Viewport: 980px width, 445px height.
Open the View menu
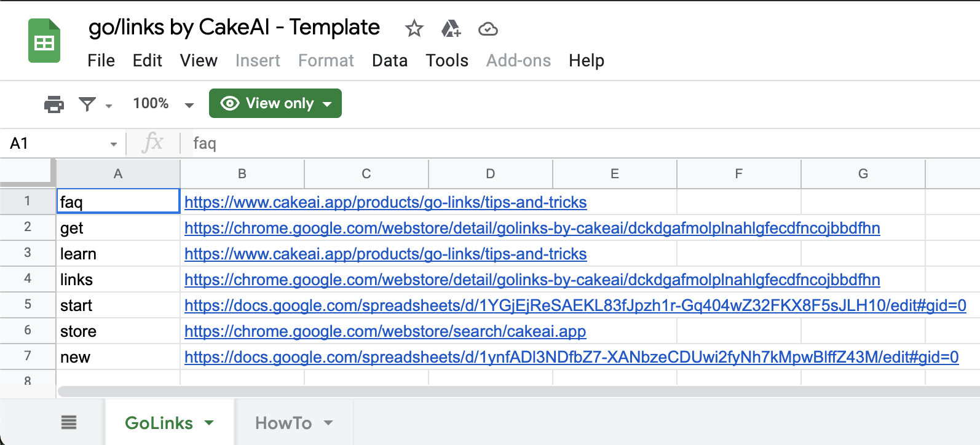click(199, 60)
